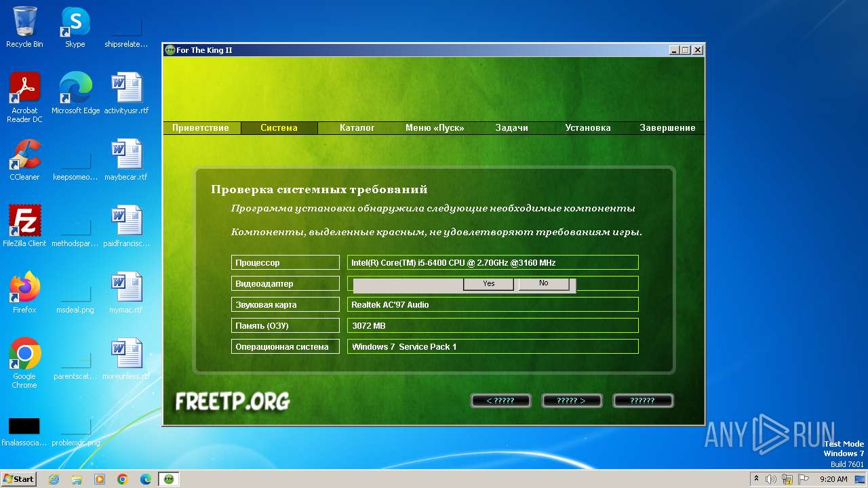Open Edge from the taskbar
Screen dimensions: 868x488
pos(146,479)
